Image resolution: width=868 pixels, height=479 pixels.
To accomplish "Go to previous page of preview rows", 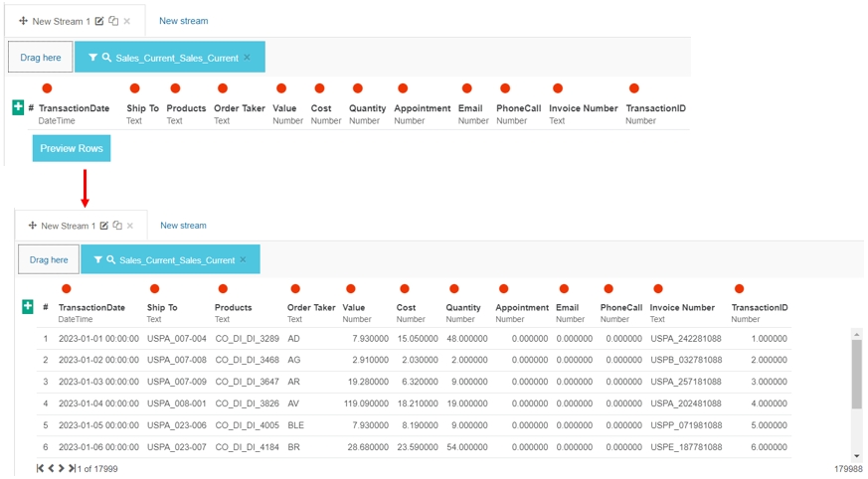I will pyautogui.click(x=51, y=468).
